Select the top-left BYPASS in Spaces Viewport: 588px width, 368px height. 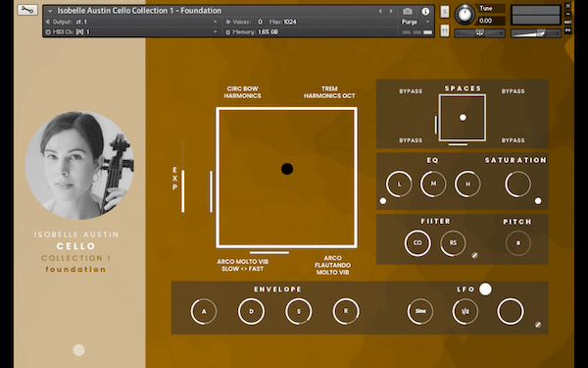[x=411, y=91]
